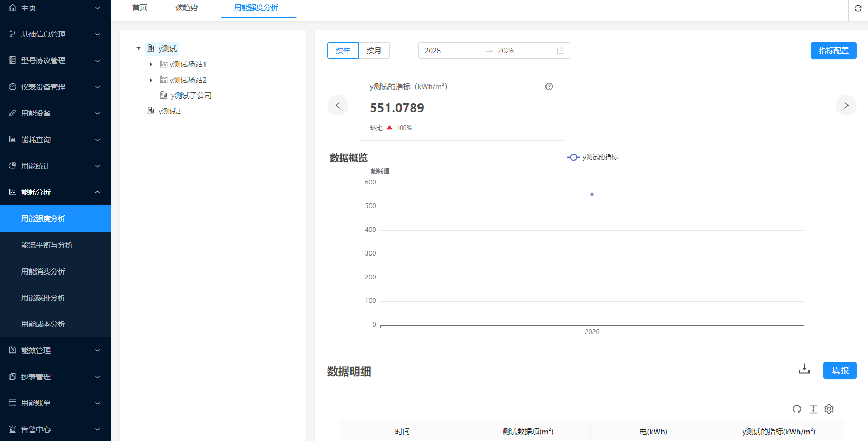Go to previous indicator card with left arrow
Viewport: 868px width, 441px height.
(x=338, y=105)
